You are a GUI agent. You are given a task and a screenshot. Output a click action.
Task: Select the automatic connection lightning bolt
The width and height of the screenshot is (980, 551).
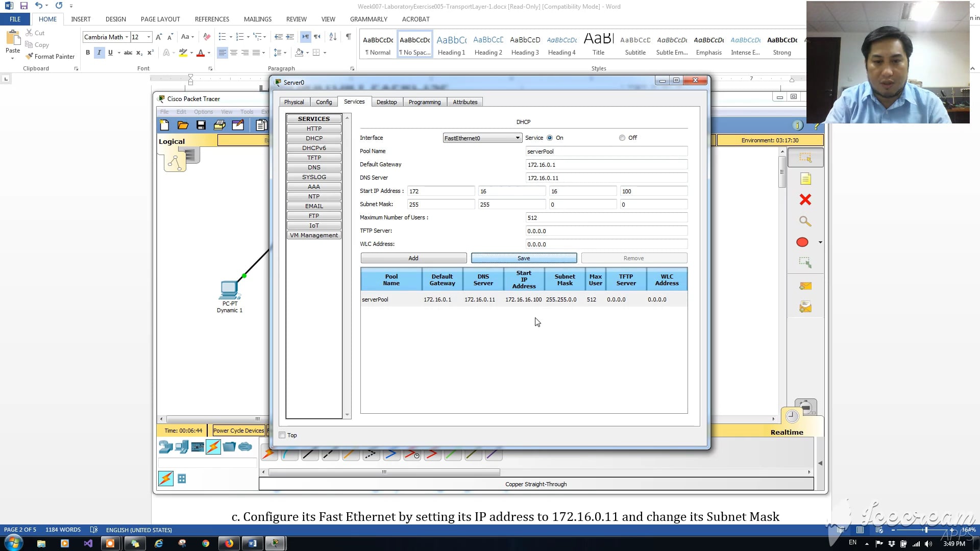tap(269, 453)
